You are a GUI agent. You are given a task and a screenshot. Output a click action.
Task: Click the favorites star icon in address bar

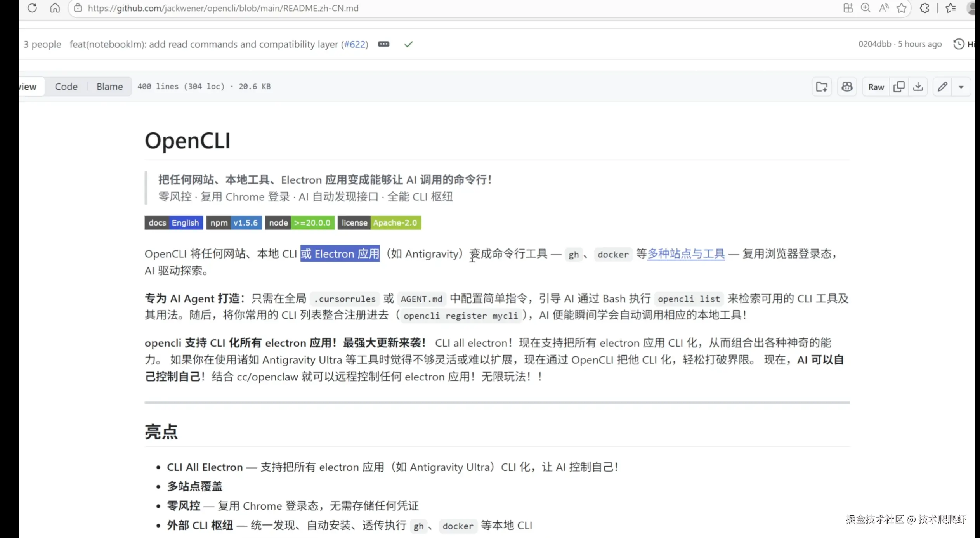(x=902, y=8)
